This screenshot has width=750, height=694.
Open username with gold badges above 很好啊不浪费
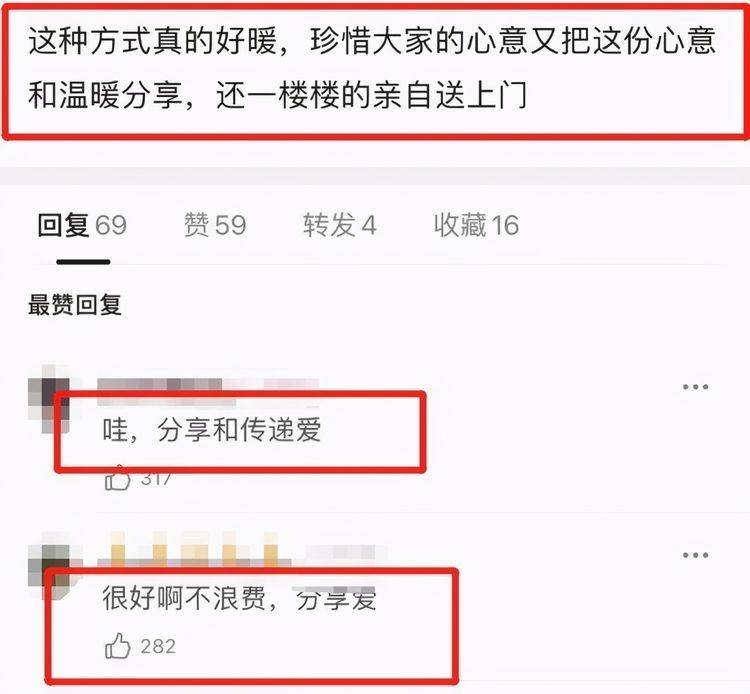tap(242, 551)
